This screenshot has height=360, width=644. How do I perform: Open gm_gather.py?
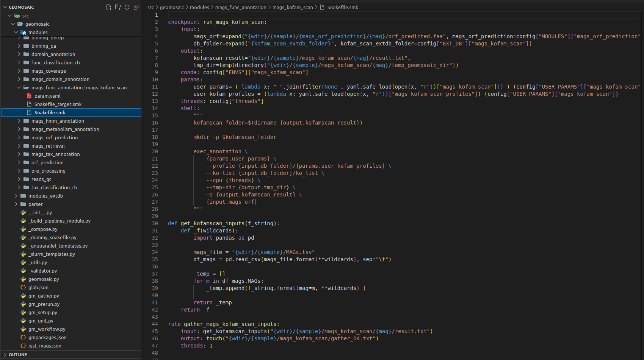pos(44,296)
